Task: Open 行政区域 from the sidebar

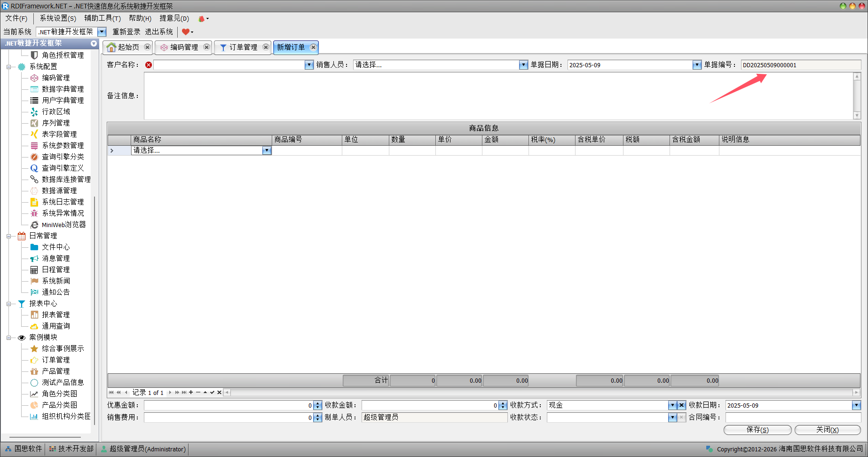Action: pos(55,111)
